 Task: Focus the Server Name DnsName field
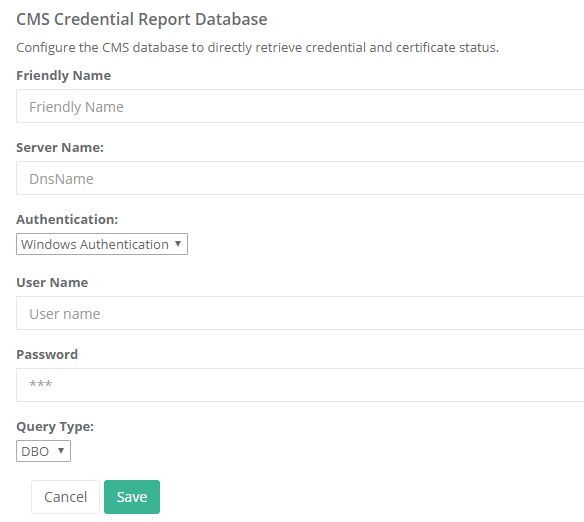pyautogui.click(x=300, y=178)
